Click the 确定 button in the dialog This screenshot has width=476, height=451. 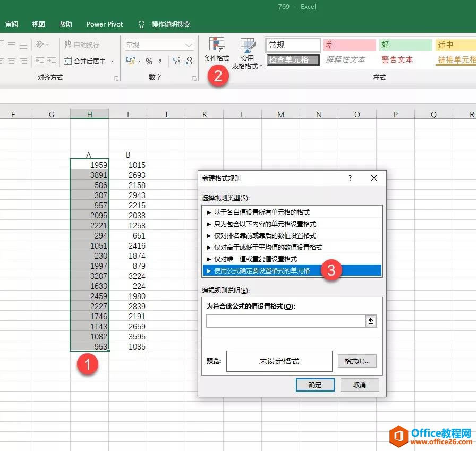pyautogui.click(x=315, y=385)
